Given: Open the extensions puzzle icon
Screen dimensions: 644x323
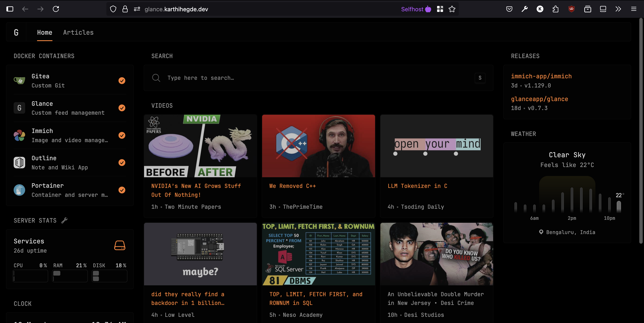Looking at the screenshot, I should point(556,9).
